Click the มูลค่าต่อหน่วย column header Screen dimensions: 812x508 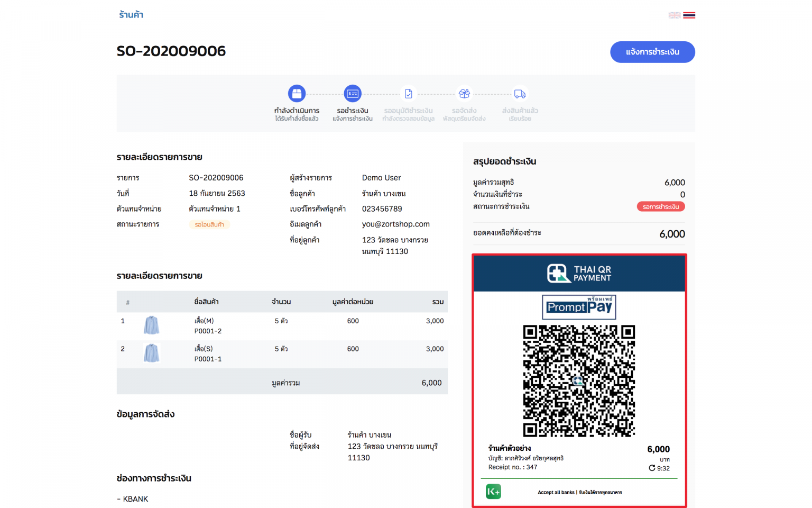click(x=353, y=302)
